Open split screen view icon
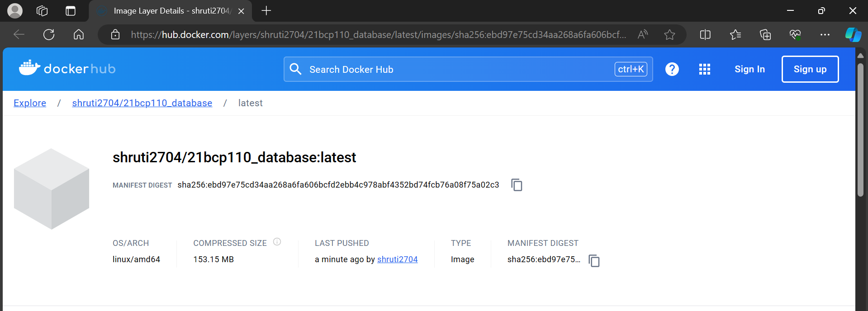868x311 pixels. [705, 34]
